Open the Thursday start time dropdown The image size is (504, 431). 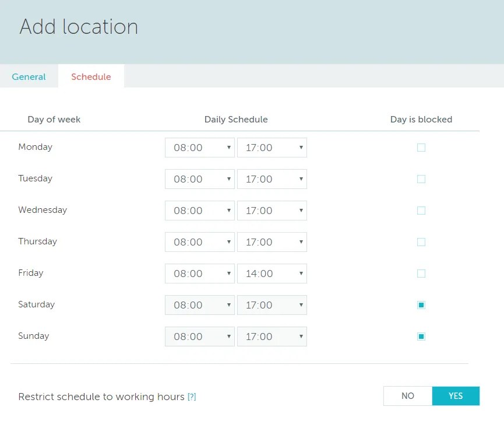click(x=199, y=242)
